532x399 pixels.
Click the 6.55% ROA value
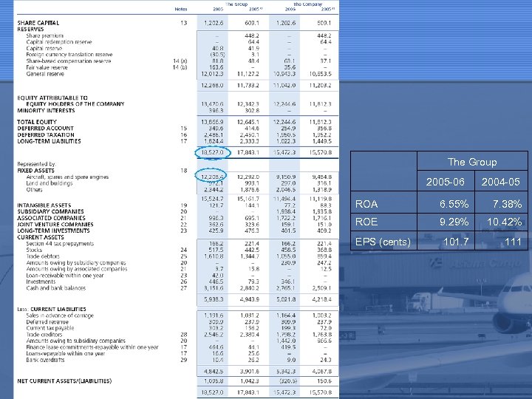(454, 204)
